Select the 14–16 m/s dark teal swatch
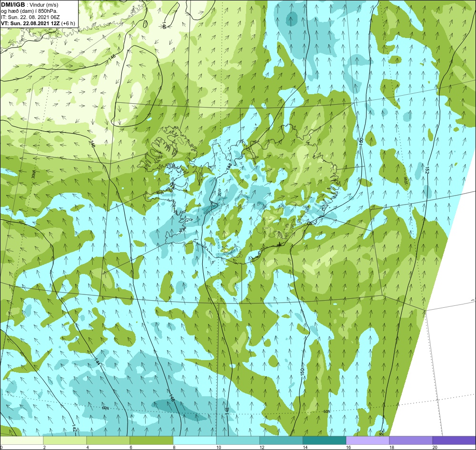 tap(325, 440)
